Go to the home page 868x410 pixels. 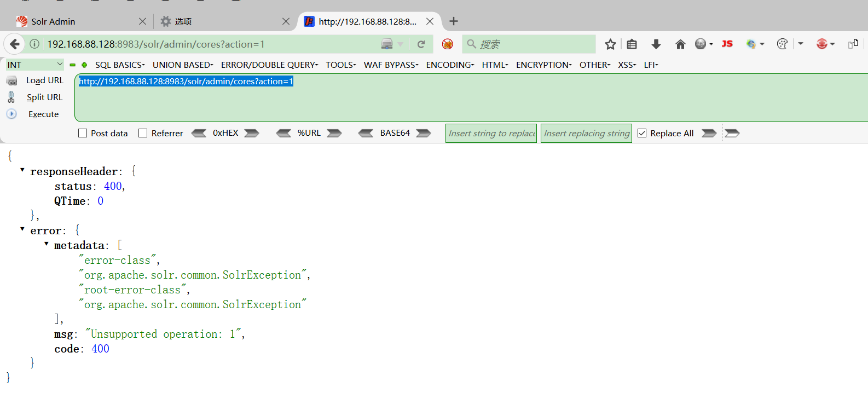click(680, 44)
